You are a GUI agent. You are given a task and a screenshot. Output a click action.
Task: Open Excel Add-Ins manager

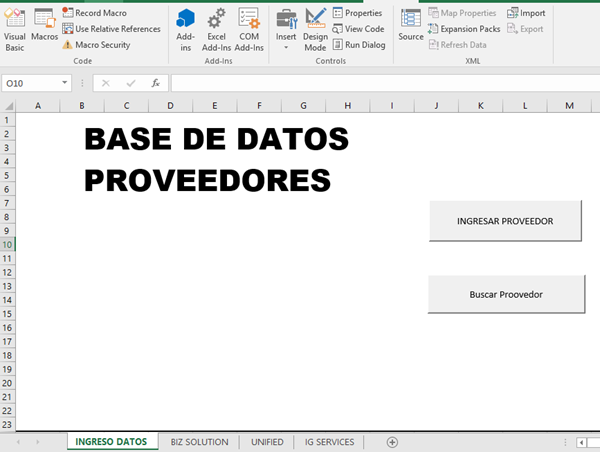216,28
